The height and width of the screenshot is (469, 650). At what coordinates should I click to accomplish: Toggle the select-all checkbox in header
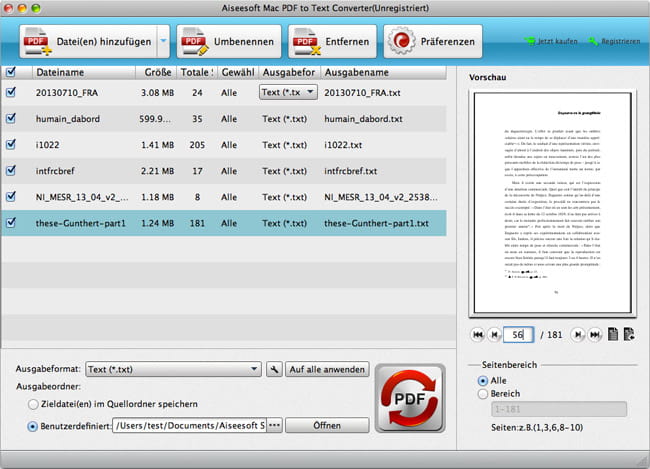coord(11,72)
